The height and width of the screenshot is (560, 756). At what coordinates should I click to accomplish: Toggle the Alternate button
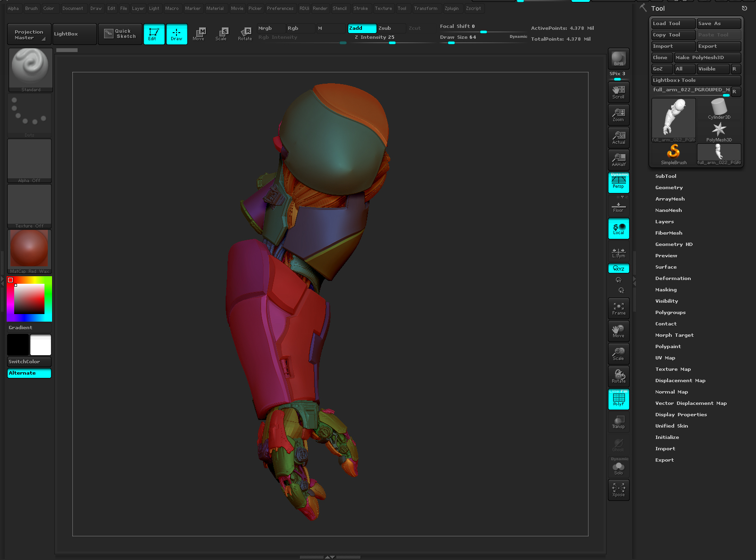(x=29, y=373)
